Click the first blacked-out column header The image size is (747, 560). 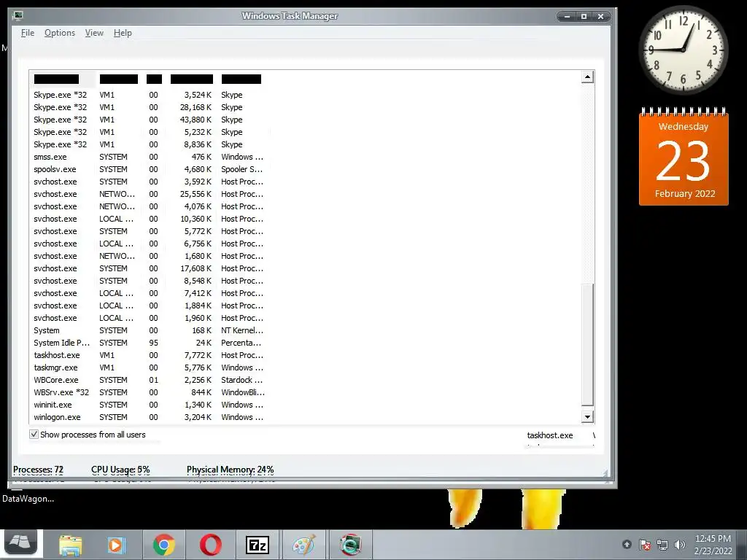click(56, 79)
